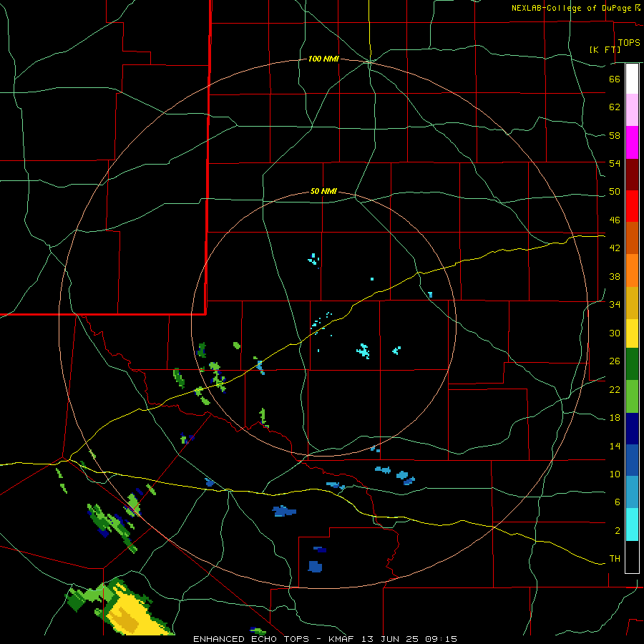Select the medium blue legend swatch
This screenshot has height=644, width=644.
click(632, 460)
